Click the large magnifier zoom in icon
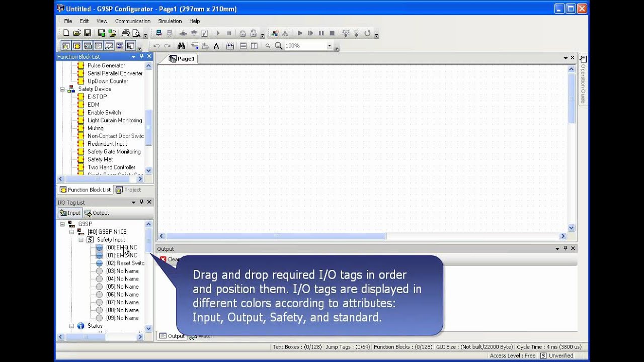The image size is (644, 362). coord(278,46)
